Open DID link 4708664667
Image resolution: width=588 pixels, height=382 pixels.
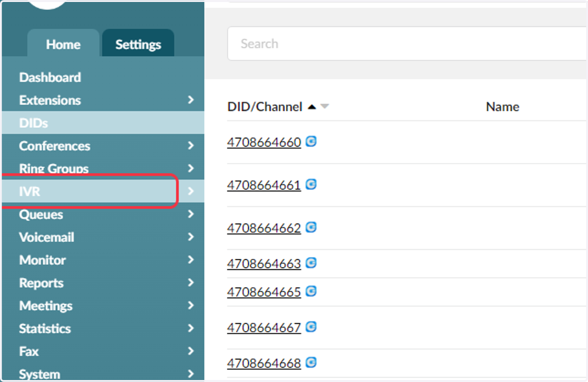264,328
